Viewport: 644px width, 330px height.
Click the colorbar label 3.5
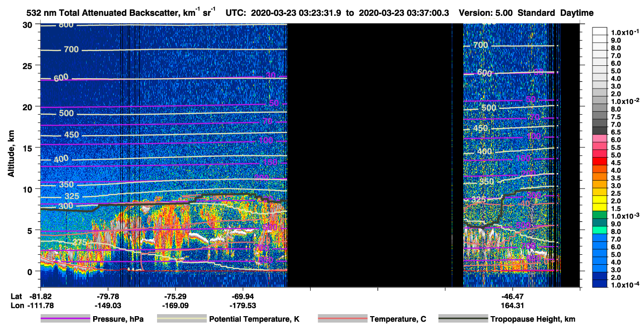(617, 178)
